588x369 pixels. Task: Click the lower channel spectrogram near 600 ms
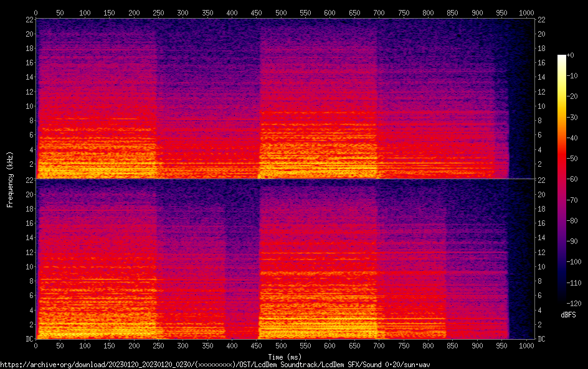tap(330, 261)
